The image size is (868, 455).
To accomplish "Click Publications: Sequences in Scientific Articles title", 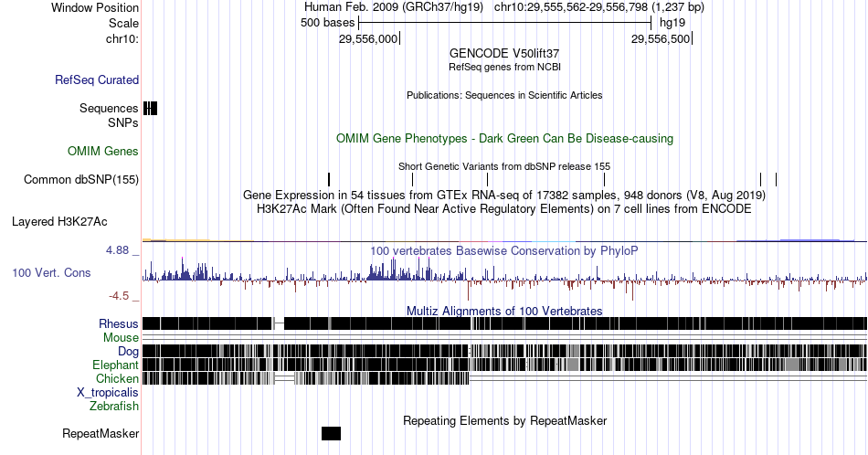I will click(504, 95).
